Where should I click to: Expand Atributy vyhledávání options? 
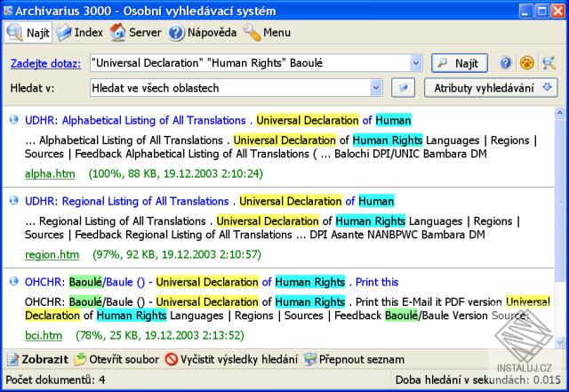491,88
